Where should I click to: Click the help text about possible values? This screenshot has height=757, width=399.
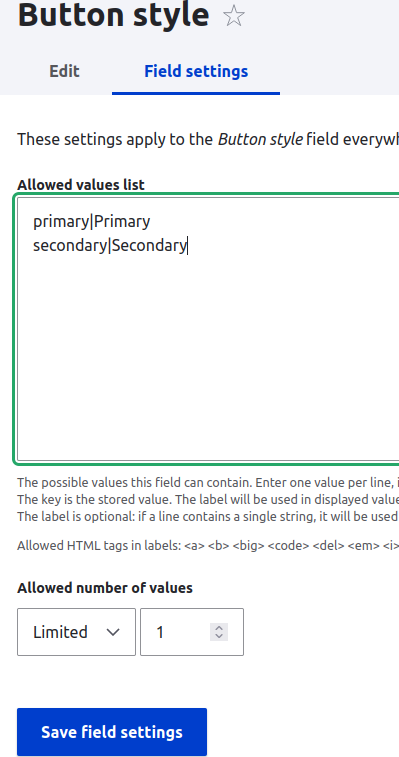208,482
